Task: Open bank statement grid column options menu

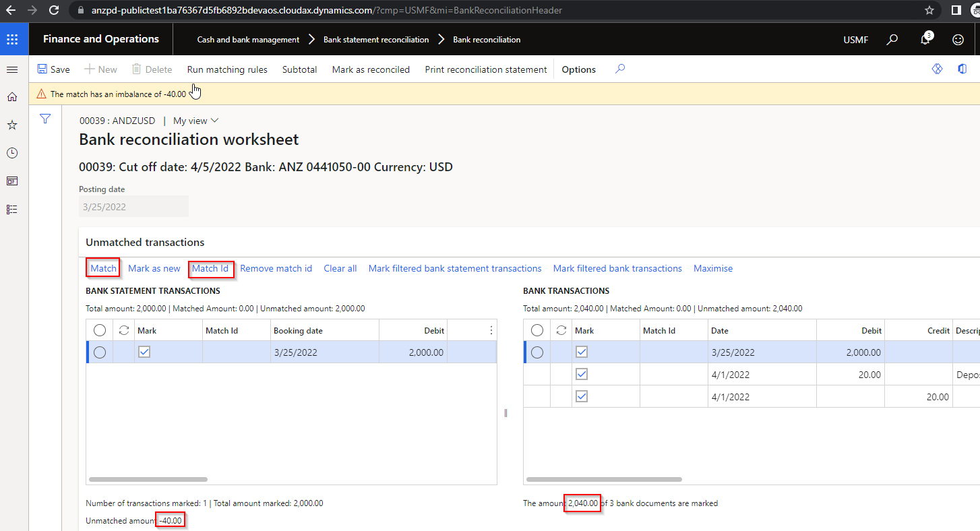Action: coord(491,330)
